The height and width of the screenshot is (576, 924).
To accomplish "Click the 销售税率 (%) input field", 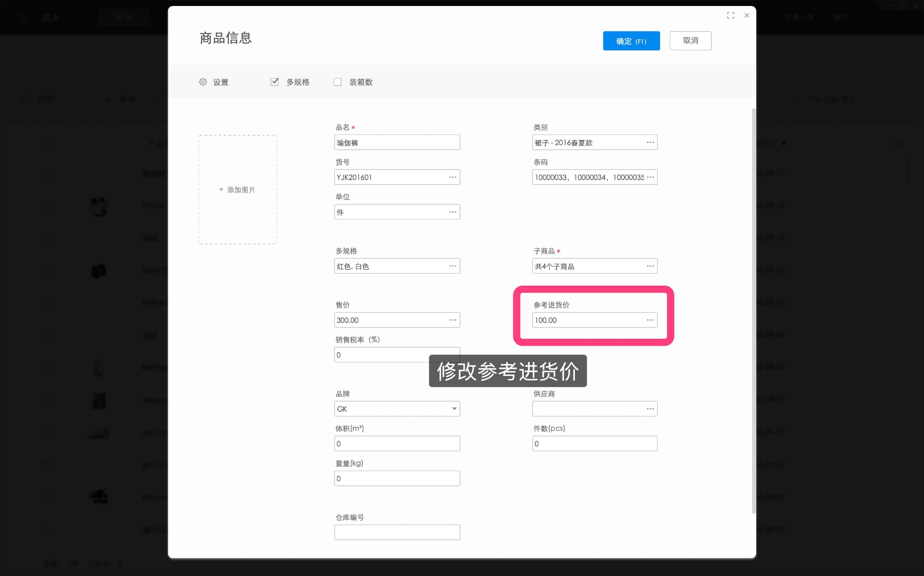I will (x=397, y=355).
